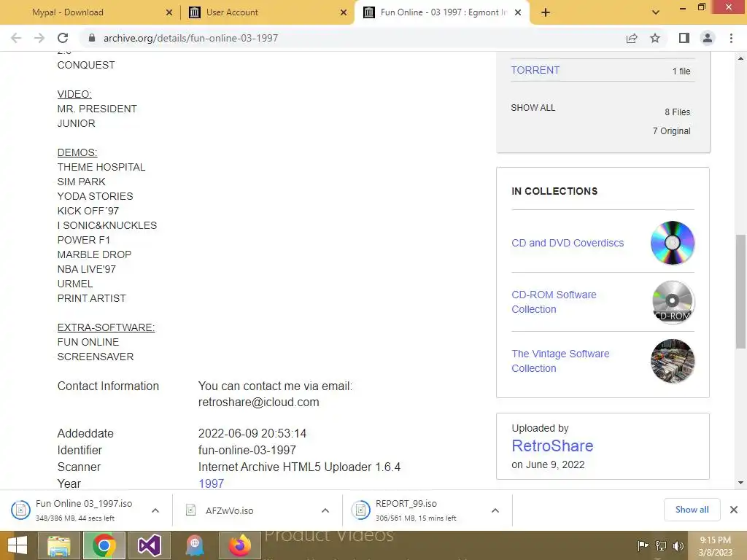Open File Explorer from the taskbar
Screen dimensions: 747x560
(x=58, y=545)
